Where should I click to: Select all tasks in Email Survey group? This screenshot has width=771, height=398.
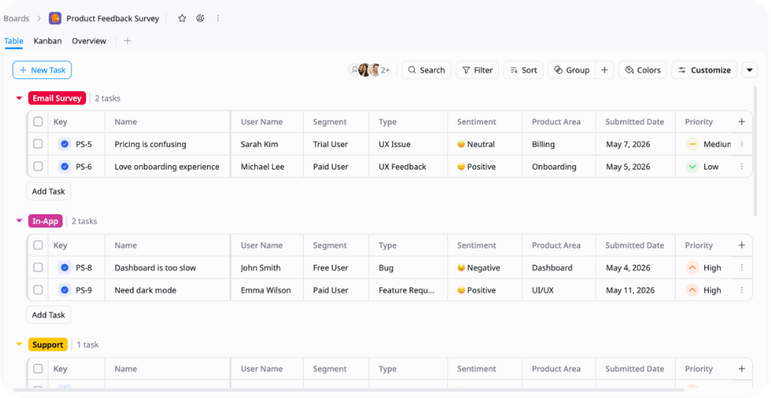(x=38, y=122)
